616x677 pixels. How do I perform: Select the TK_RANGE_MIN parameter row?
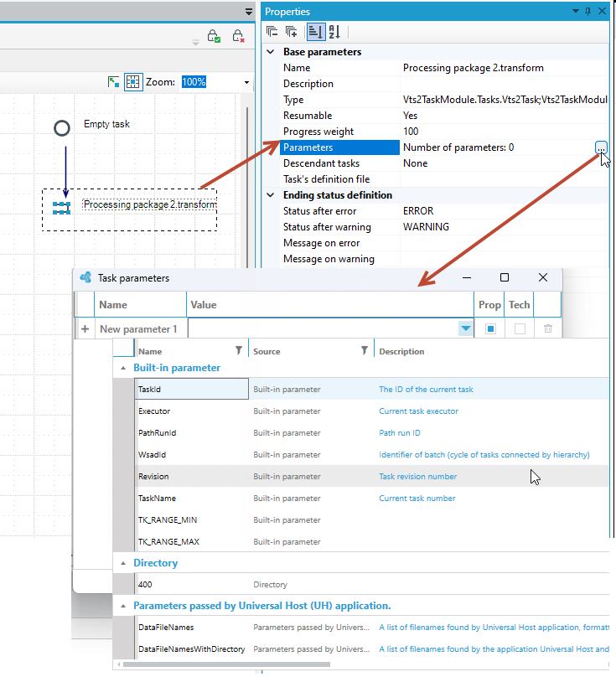tap(372, 519)
